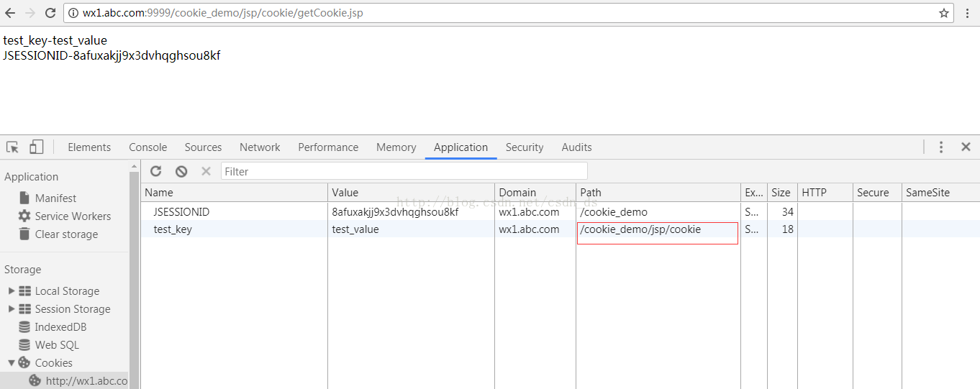Collapse the Cookies tree node

(12, 362)
